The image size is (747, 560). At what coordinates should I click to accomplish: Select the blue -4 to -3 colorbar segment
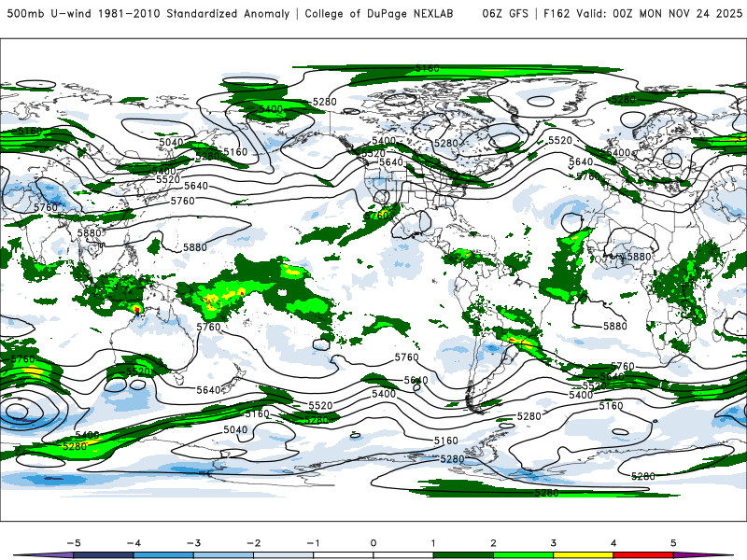163,555
